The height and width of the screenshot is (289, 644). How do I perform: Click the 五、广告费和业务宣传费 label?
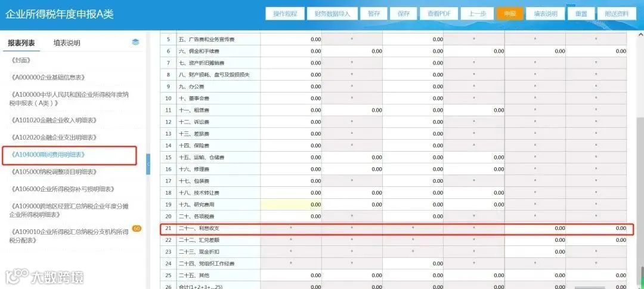[x=206, y=39]
